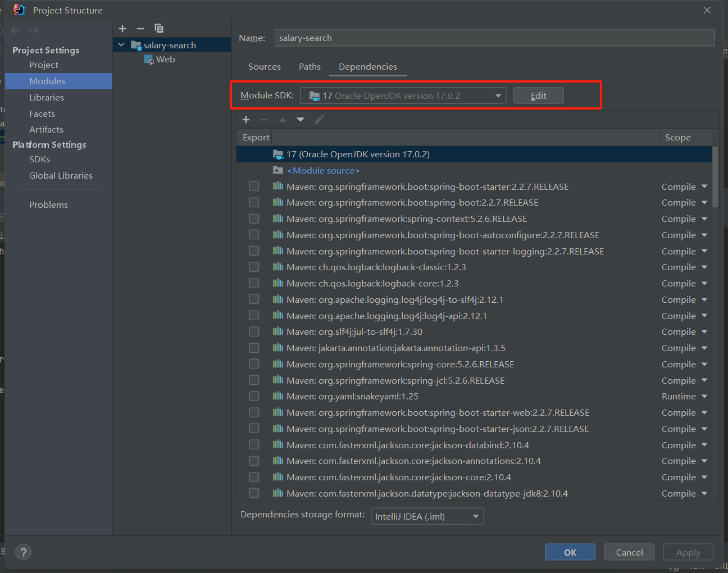Move dependency down with the arrow icon
This screenshot has width=728, height=573.
click(x=301, y=120)
